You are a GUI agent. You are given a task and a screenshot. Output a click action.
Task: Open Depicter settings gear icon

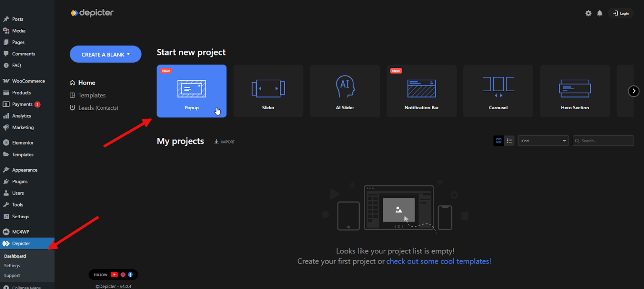pyautogui.click(x=588, y=13)
